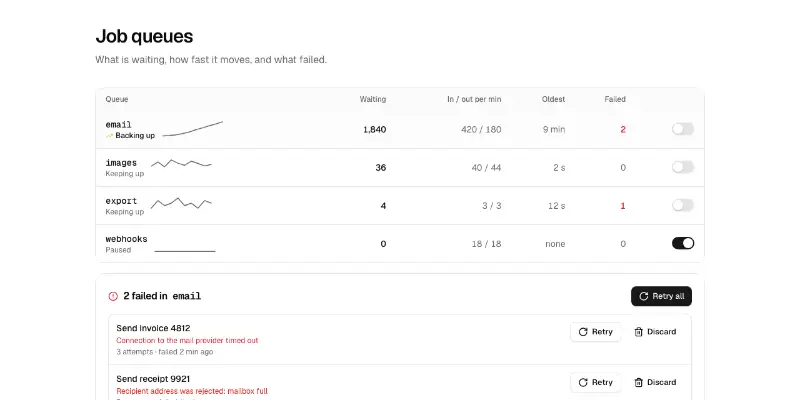The width and height of the screenshot is (800, 400).
Task: Click the mailbox full rejection error
Action: pyautogui.click(x=192, y=391)
